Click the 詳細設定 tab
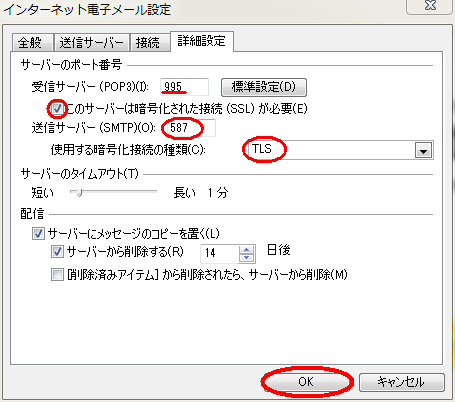The width and height of the screenshot is (455, 402). 202,41
